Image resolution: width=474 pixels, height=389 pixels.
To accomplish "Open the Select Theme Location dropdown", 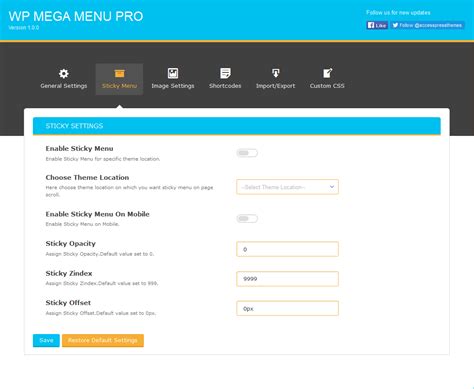I will [x=287, y=187].
